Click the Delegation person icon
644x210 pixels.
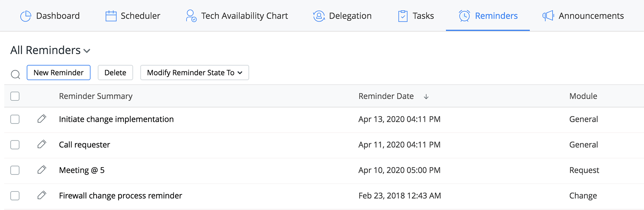[x=319, y=16]
